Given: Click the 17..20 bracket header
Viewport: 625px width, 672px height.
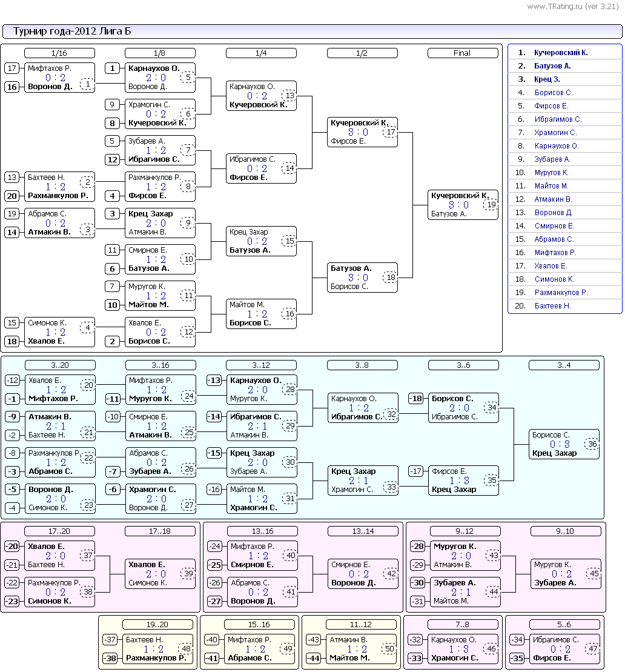Looking at the screenshot, I should pyautogui.click(x=59, y=531).
